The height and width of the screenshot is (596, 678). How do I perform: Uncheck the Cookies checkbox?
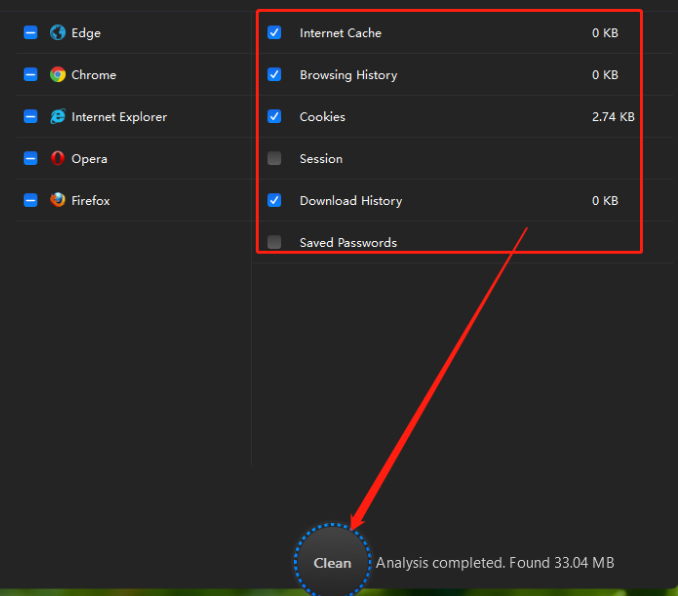point(274,116)
